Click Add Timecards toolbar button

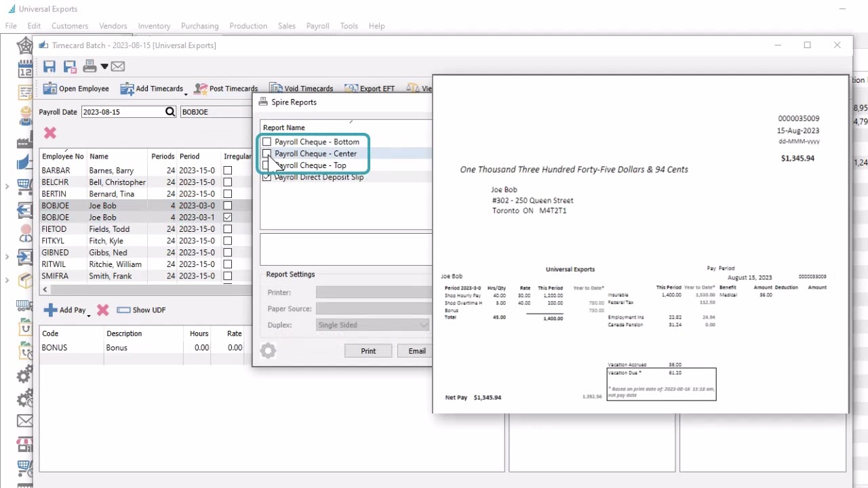(x=151, y=89)
